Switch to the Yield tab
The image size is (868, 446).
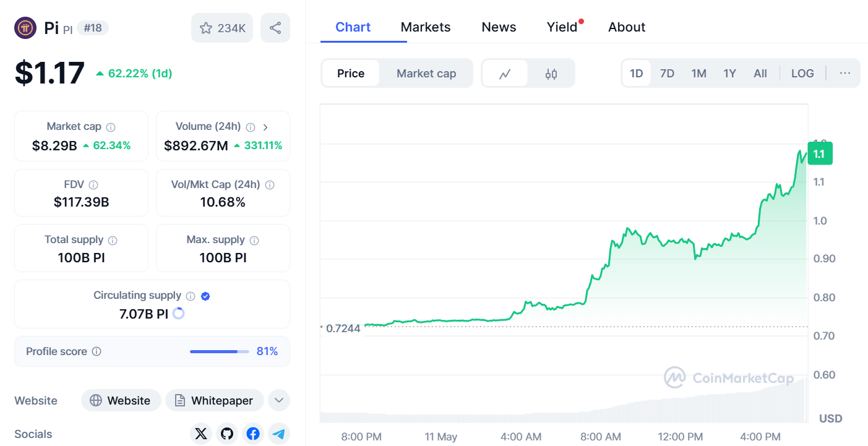(562, 27)
